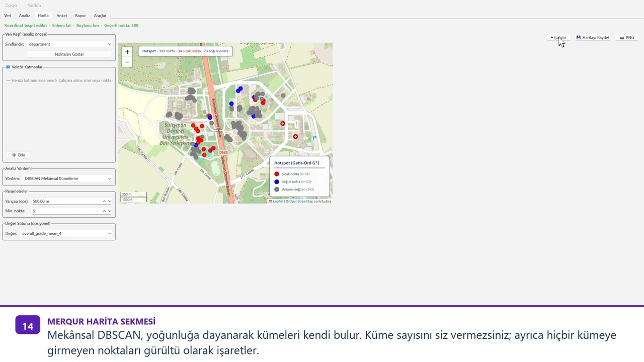This screenshot has height=362, width=644.
Task: Click the blue Soğuk nokta legend marker
Action: coord(277,182)
